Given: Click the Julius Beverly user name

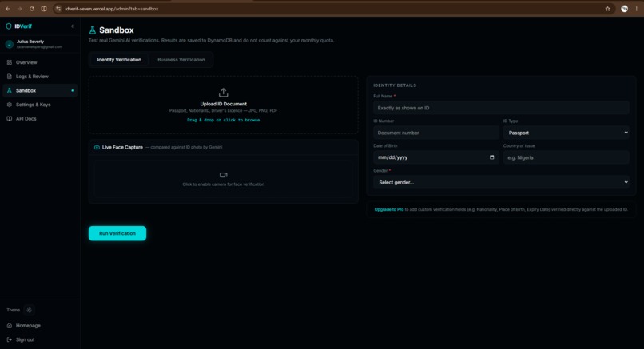Looking at the screenshot, I should [x=30, y=42].
